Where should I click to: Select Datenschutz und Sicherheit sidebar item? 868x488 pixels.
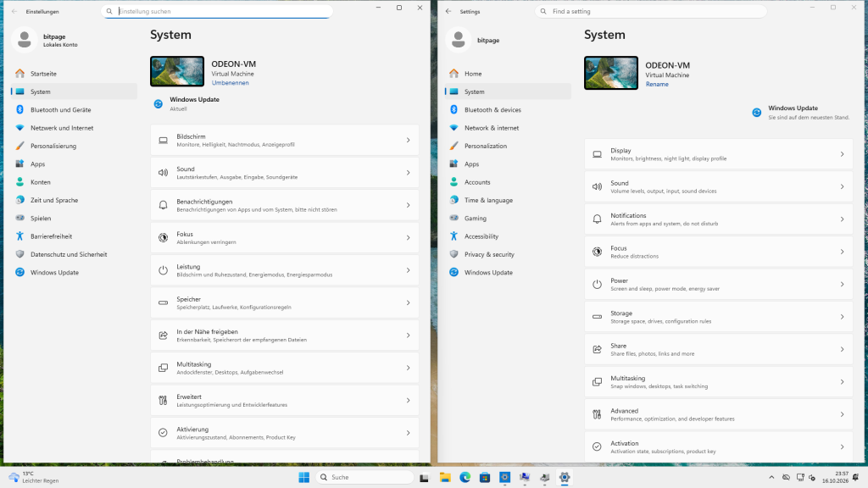point(74,254)
